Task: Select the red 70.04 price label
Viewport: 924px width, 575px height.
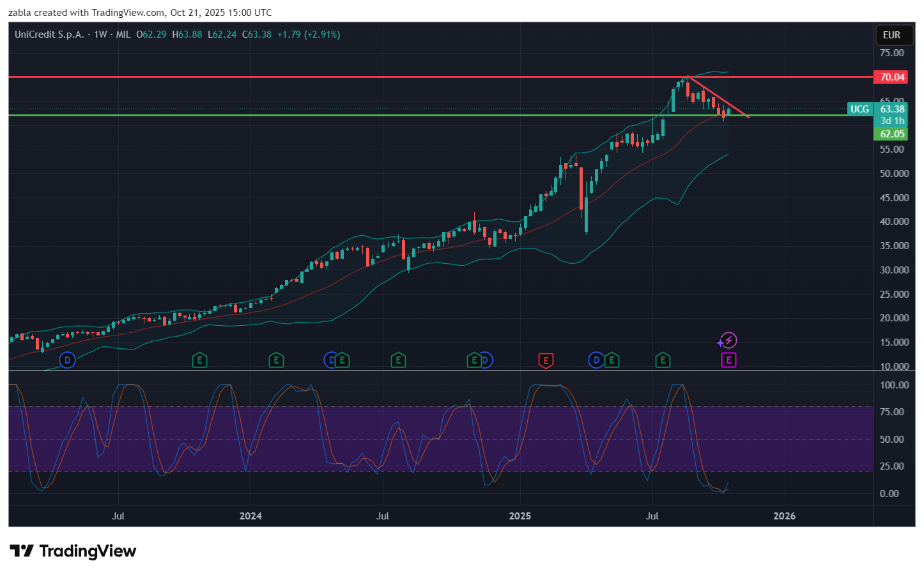Action: [892, 77]
